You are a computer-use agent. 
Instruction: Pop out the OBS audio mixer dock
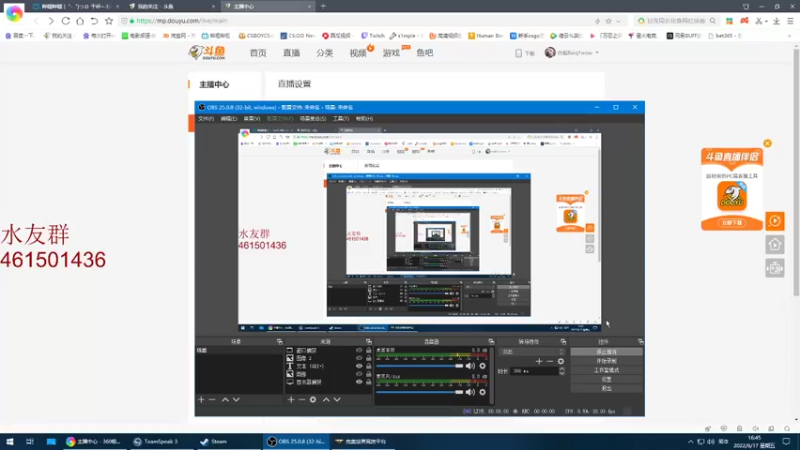(491, 341)
